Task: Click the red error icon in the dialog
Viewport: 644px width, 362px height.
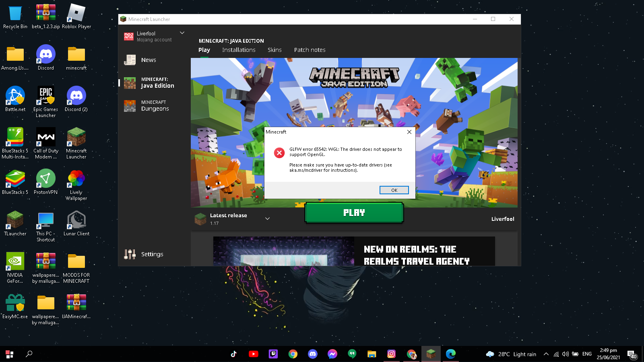Action: [x=279, y=153]
